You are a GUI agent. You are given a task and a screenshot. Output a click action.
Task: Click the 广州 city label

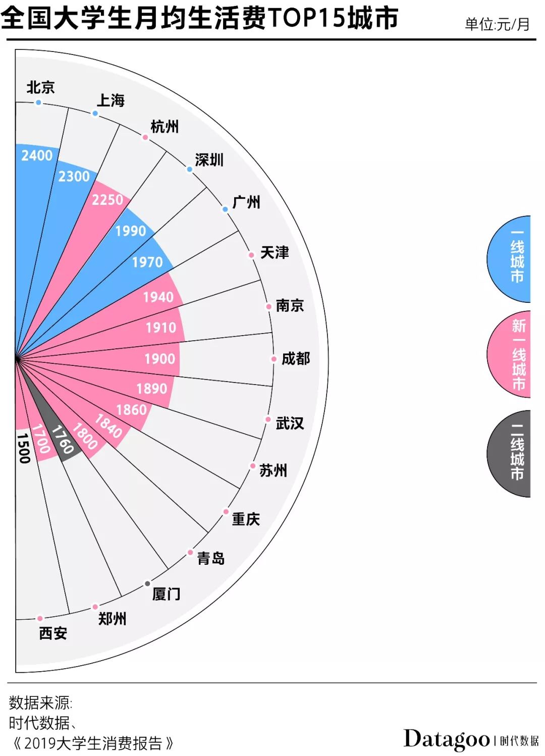tap(246, 202)
